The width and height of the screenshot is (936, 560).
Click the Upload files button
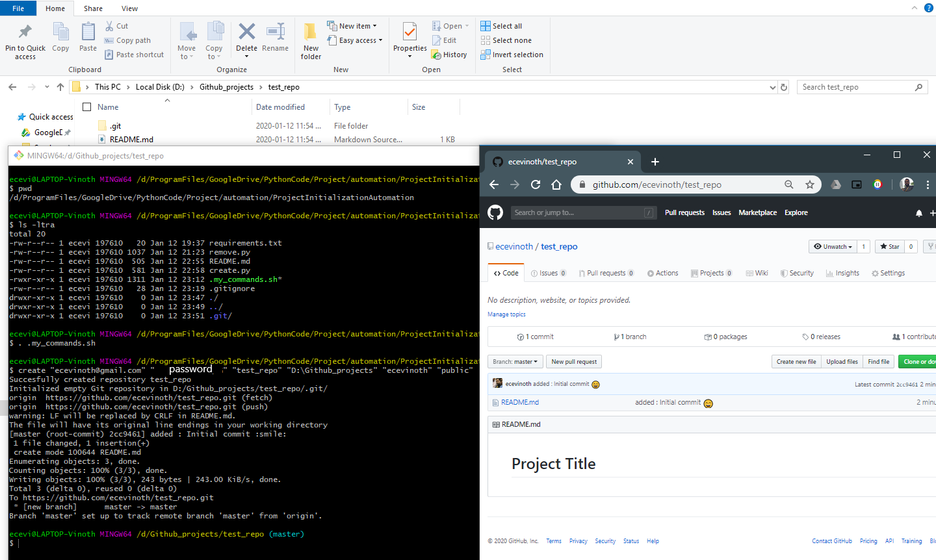pyautogui.click(x=842, y=362)
